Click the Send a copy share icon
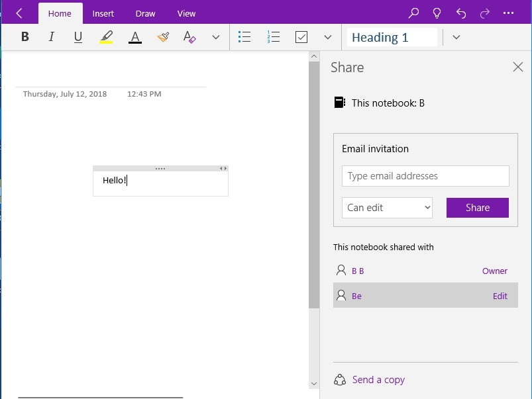Image resolution: width=532 pixels, height=399 pixels. pos(340,380)
